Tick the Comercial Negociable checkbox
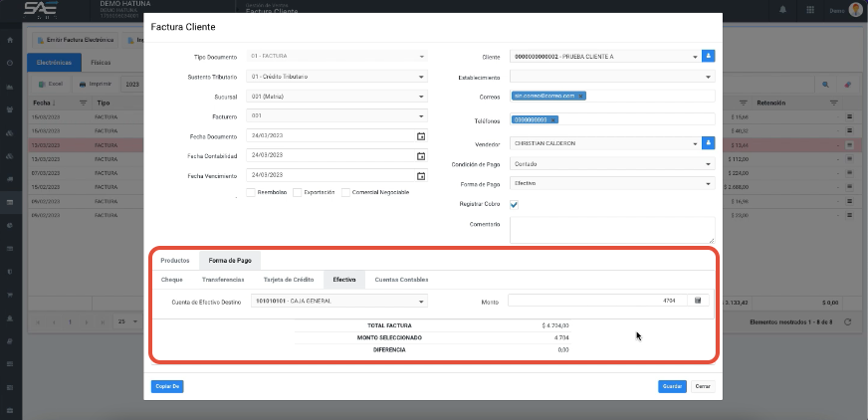The image size is (868, 420). pyautogui.click(x=346, y=192)
